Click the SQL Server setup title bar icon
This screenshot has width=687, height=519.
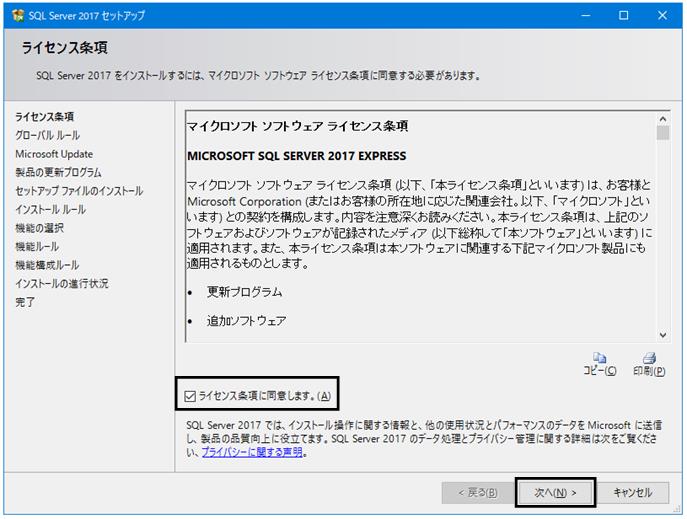pos(18,15)
